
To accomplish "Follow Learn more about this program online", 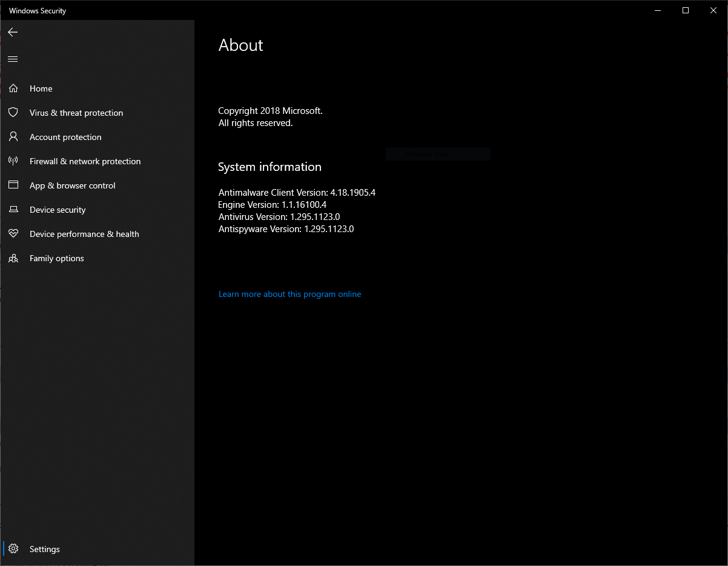I will click(x=290, y=294).
